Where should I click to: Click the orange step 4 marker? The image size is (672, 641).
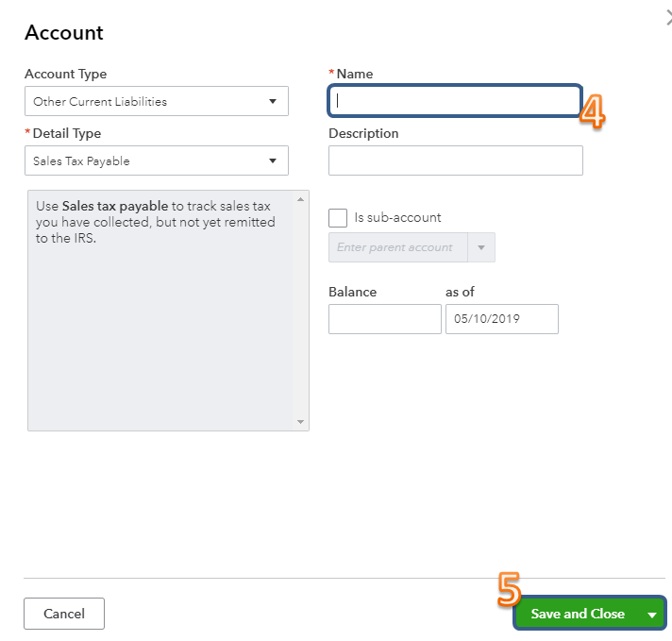click(x=593, y=111)
